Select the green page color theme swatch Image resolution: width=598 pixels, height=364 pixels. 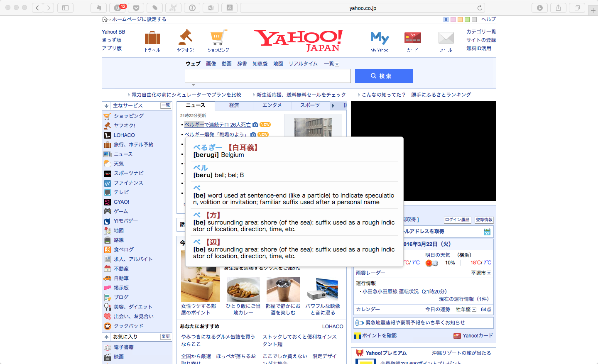[467, 20]
